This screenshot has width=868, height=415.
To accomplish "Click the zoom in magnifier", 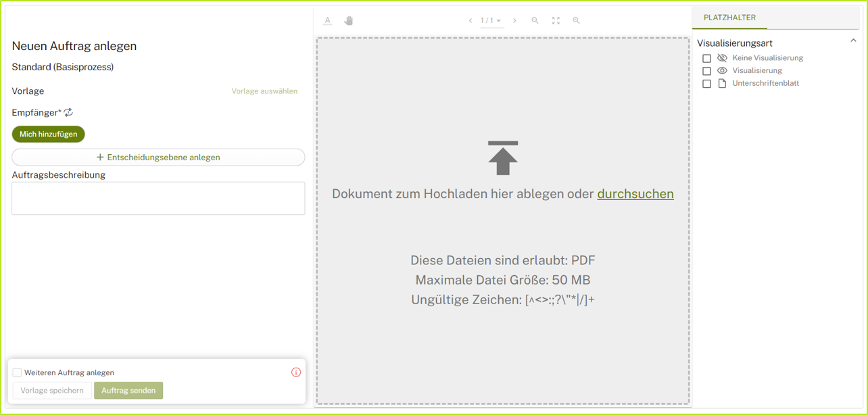I will tap(577, 21).
